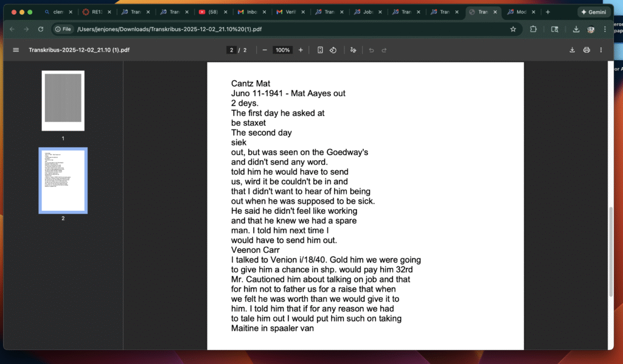Download the PDF file
623x364 pixels.
572,50
